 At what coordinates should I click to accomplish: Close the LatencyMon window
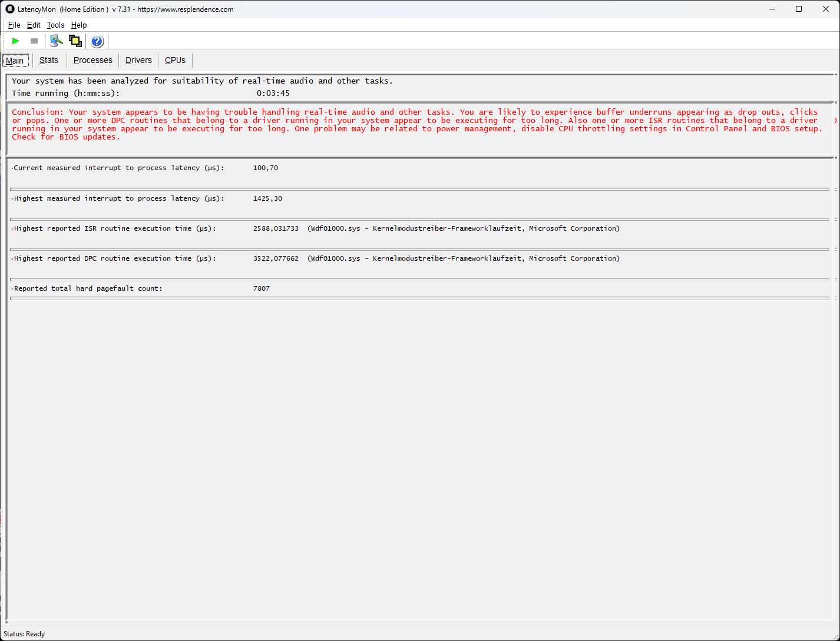tap(826, 9)
